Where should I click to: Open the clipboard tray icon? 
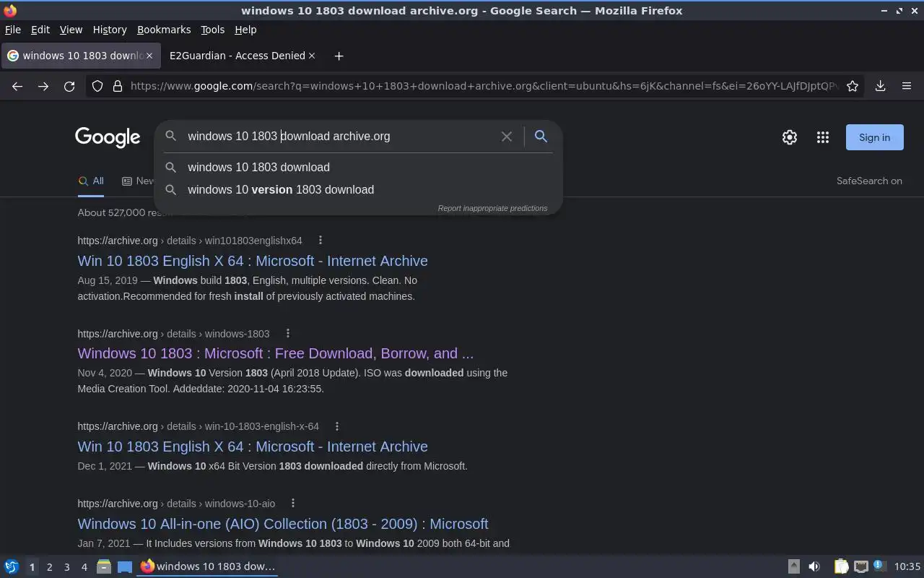tap(841, 566)
